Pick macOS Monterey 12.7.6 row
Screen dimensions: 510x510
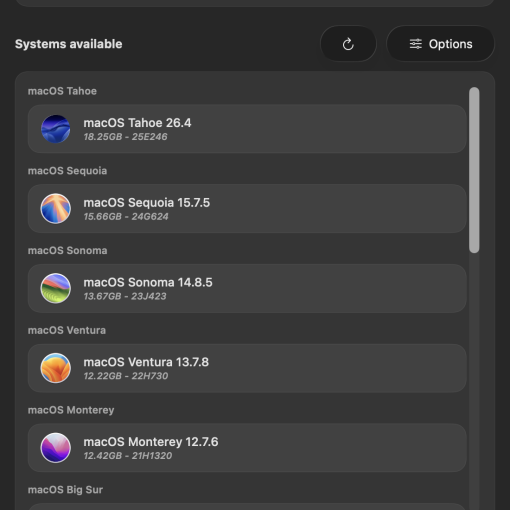[247, 448]
